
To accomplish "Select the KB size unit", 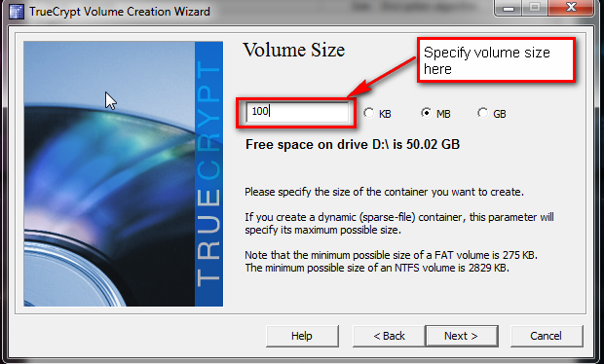I will (x=377, y=114).
